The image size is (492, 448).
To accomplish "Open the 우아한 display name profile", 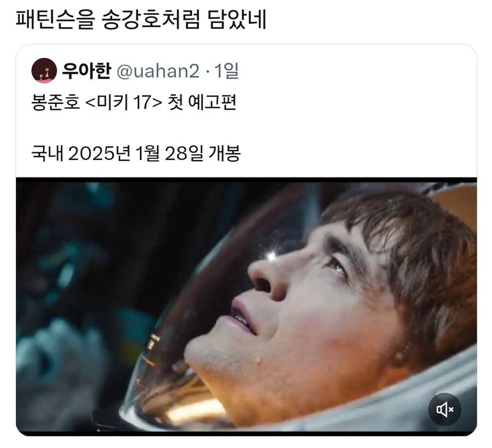I will pos(86,70).
